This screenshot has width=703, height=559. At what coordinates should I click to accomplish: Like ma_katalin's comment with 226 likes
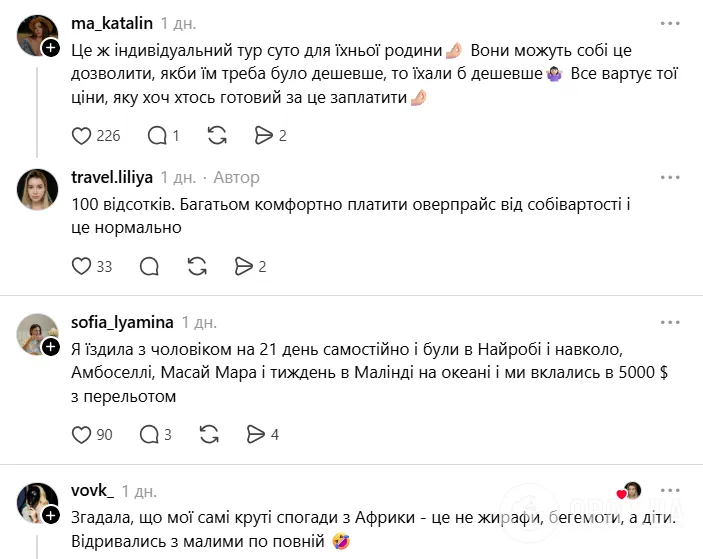83,135
